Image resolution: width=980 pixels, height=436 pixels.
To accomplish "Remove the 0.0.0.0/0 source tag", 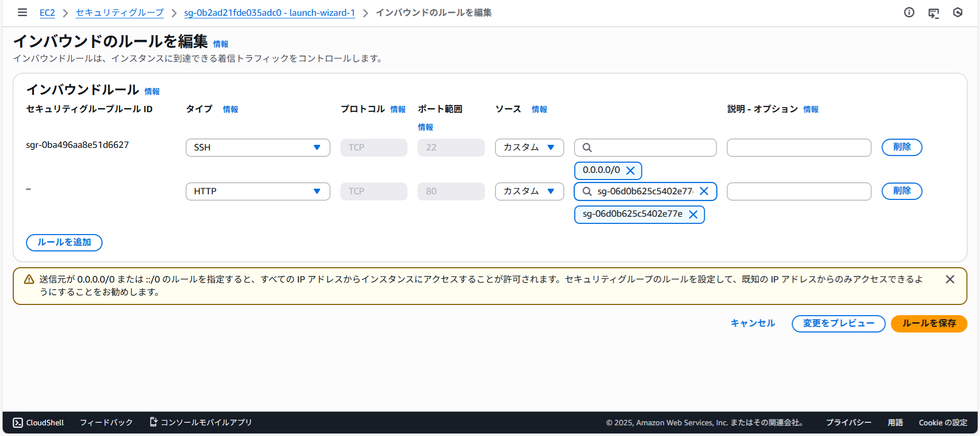I will pos(630,171).
